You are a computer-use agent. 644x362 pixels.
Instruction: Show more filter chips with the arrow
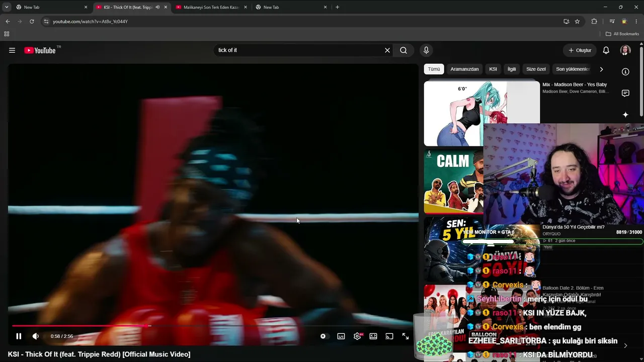[x=601, y=69]
